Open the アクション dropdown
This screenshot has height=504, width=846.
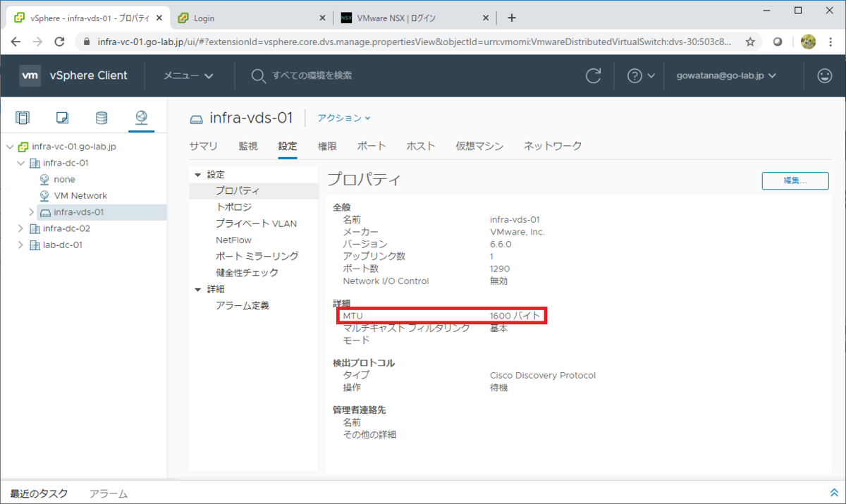point(343,118)
